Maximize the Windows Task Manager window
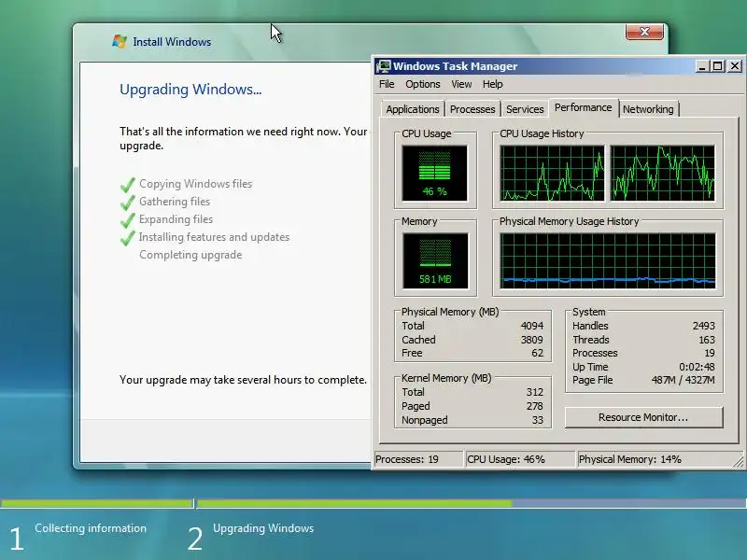 717,66
